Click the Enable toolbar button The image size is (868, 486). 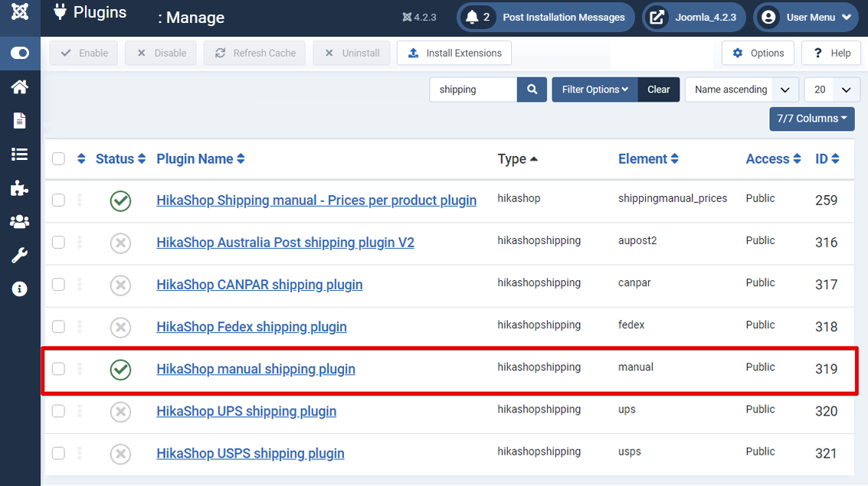pyautogui.click(x=84, y=53)
